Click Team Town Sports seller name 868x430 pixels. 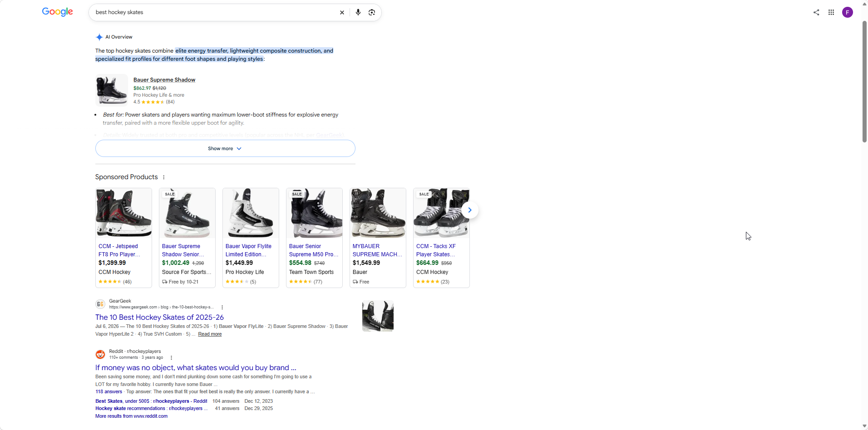(x=311, y=272)
